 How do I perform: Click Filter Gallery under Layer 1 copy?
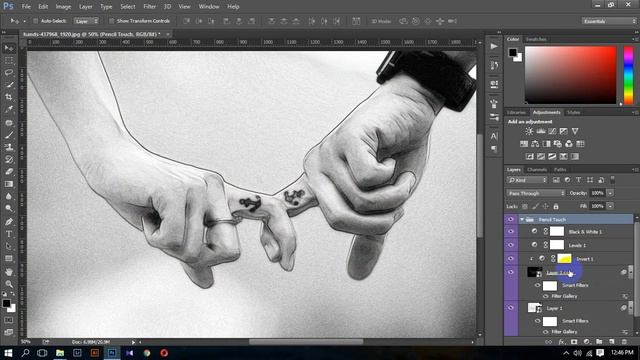[564, 296]
